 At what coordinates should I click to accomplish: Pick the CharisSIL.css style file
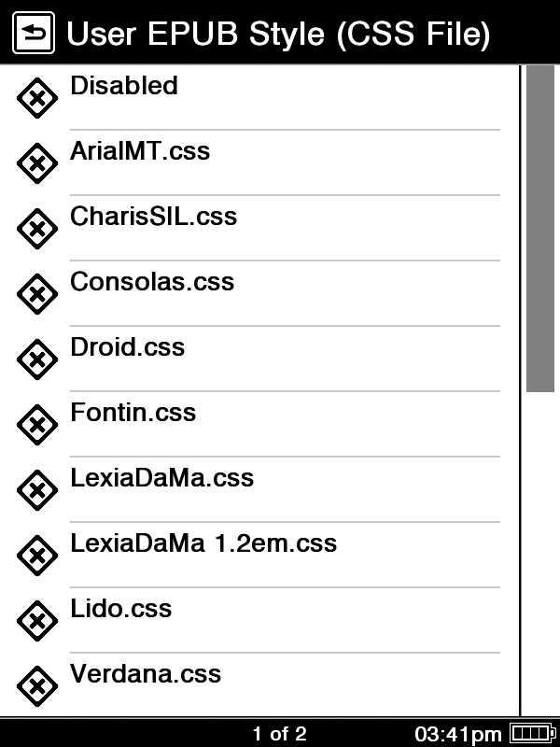point(154,217)
